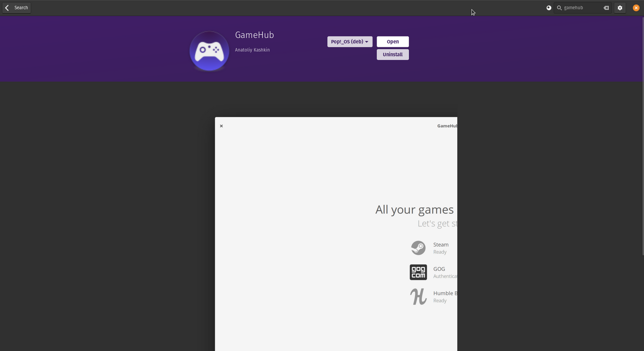The height and width of the screenshot is (351, 644).
Task: Click the globe status icon in header
Action: [x=549, y=8]
